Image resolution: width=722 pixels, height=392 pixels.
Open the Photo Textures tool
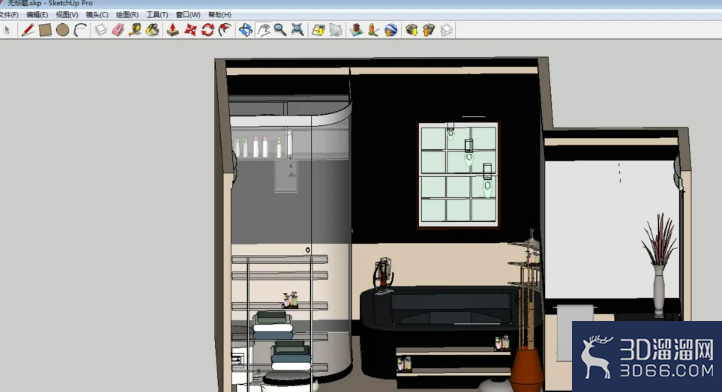tap(373, 30)
